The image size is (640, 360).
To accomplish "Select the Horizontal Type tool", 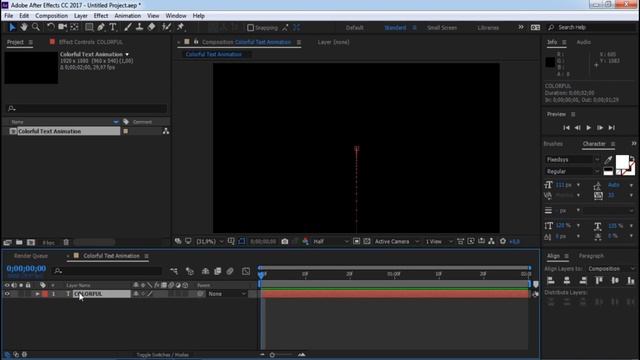I will pos(113,27).
